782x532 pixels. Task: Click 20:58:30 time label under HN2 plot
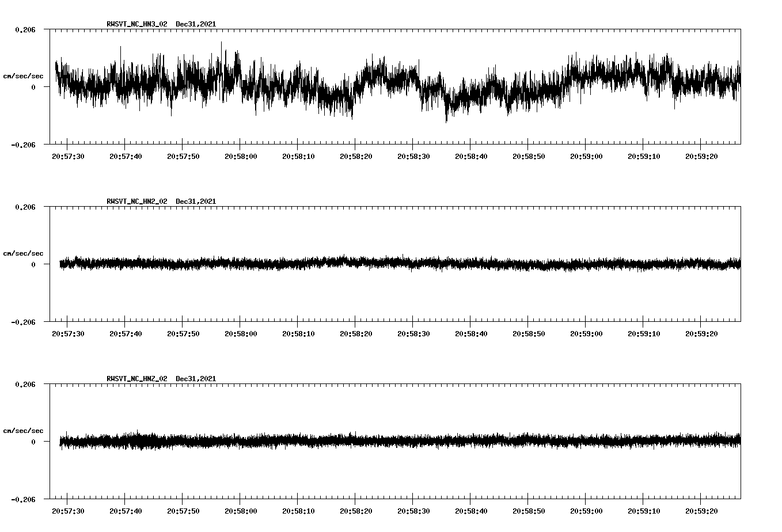414,333
